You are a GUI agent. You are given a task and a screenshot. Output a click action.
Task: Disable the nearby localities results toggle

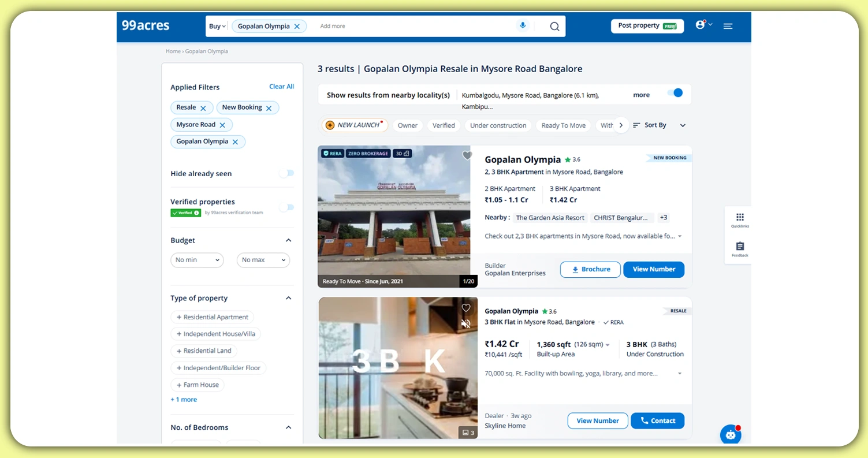676,92
